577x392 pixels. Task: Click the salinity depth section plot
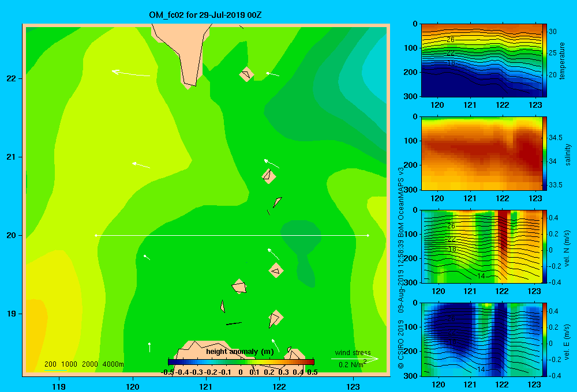point(481,153)
